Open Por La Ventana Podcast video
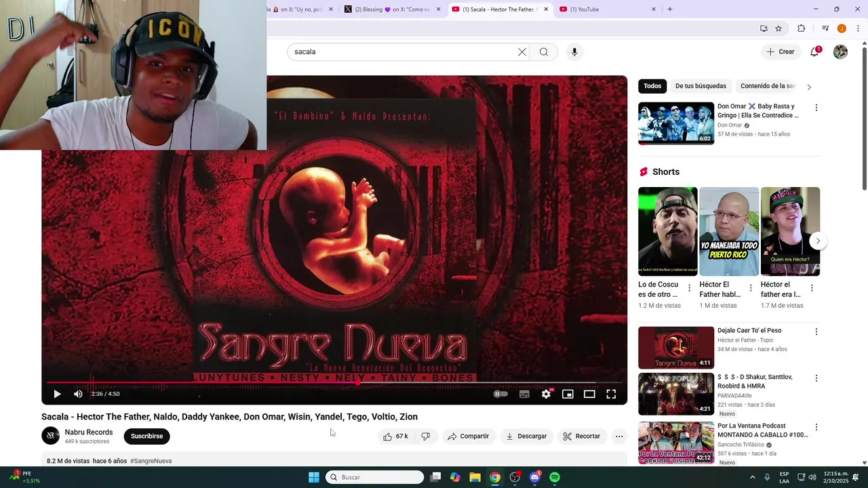 (x=676, y=443)
